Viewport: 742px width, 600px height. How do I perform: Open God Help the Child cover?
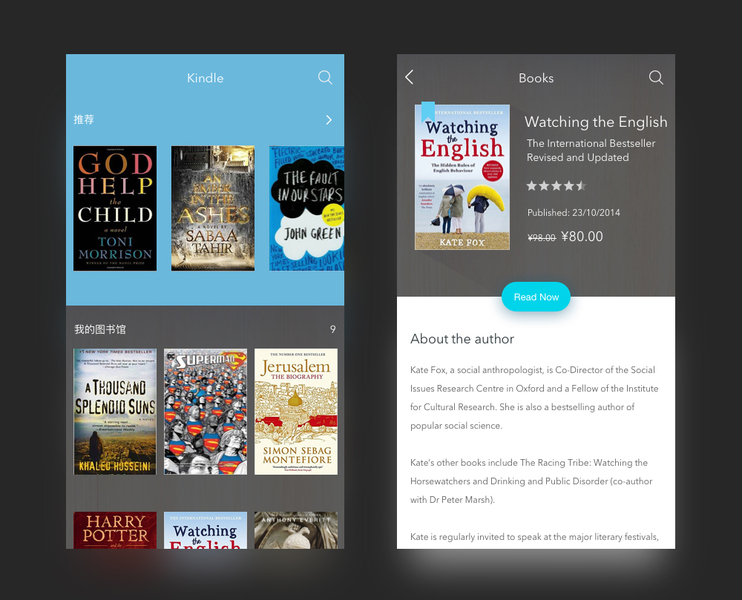[115, 208]
